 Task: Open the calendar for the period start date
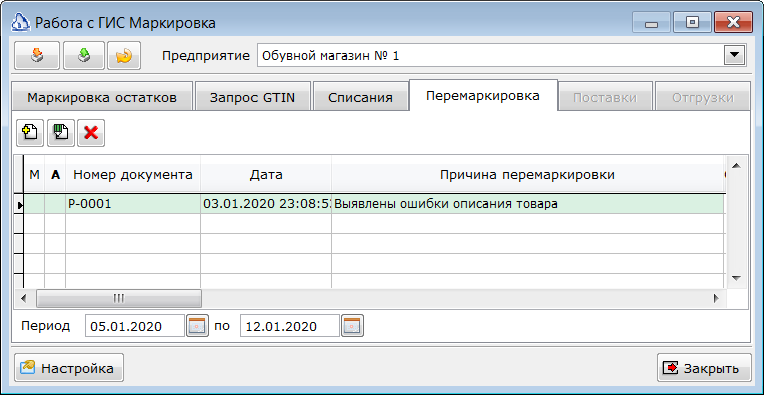[x=197, y=326]
